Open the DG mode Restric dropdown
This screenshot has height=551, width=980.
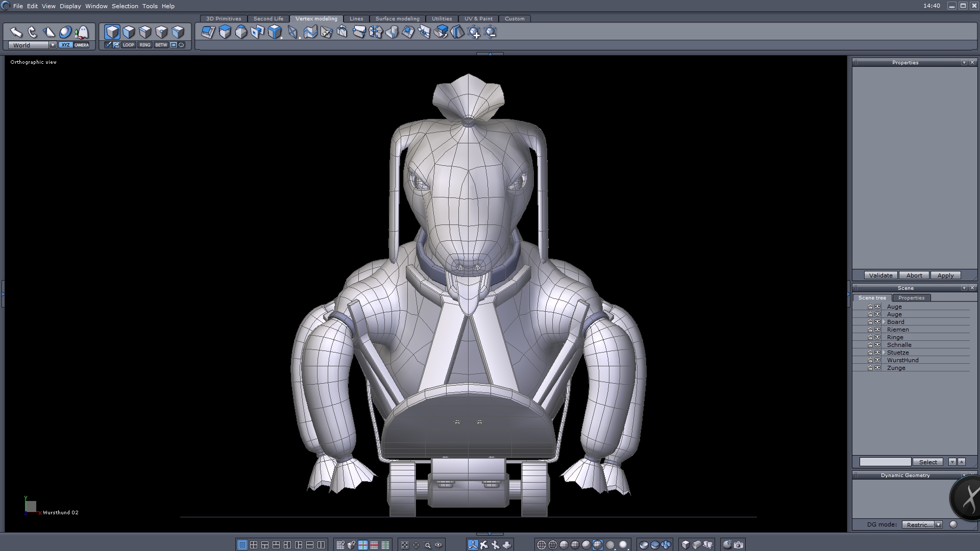click(938, 524)
